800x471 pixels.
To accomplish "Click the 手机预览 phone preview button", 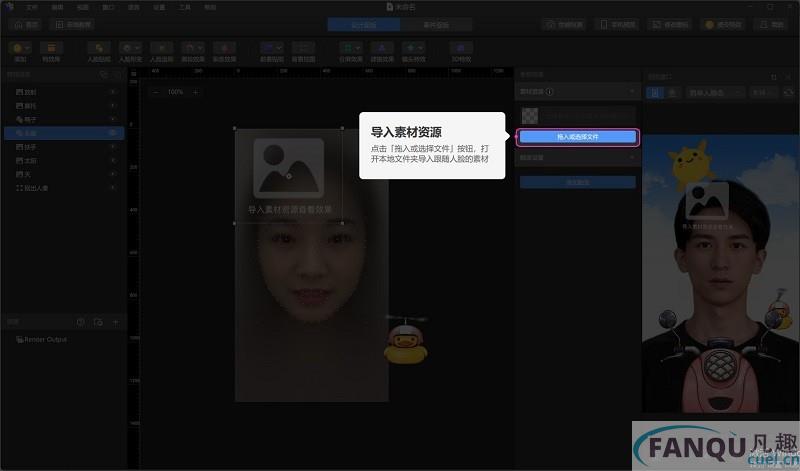I will pyautogui.click(x=617, y=24).
